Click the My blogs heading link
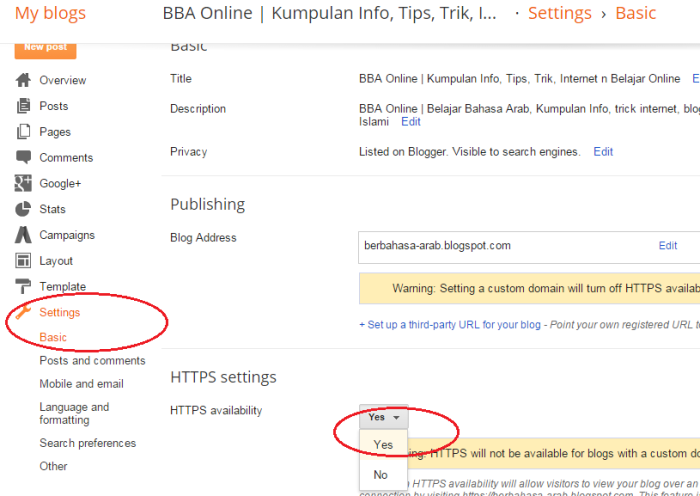 click(x=50, y=14)
